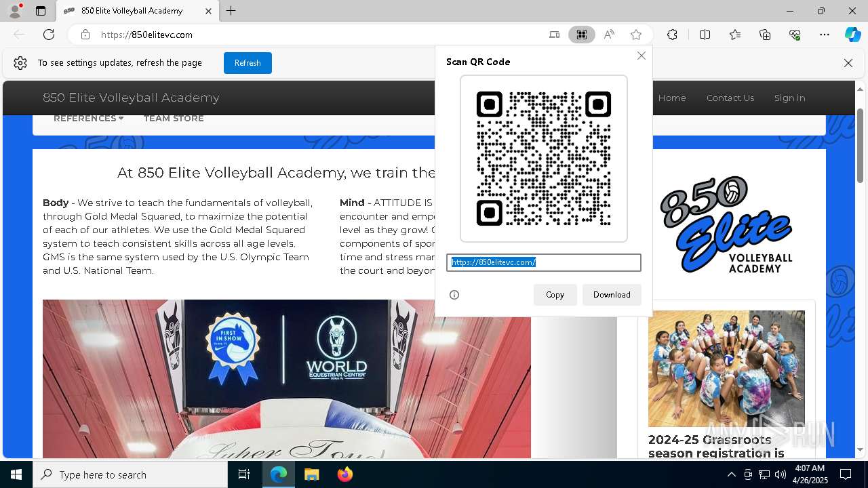View site information lock icon
The image size is (868, 488).
coord(85,35)
